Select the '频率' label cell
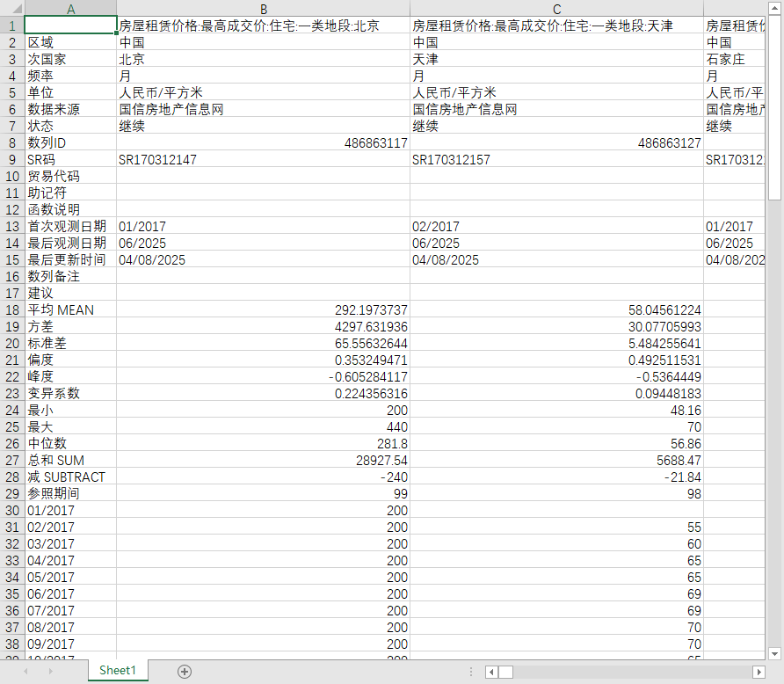The width and height of the screenshot is (784, 684). [70, 76]
